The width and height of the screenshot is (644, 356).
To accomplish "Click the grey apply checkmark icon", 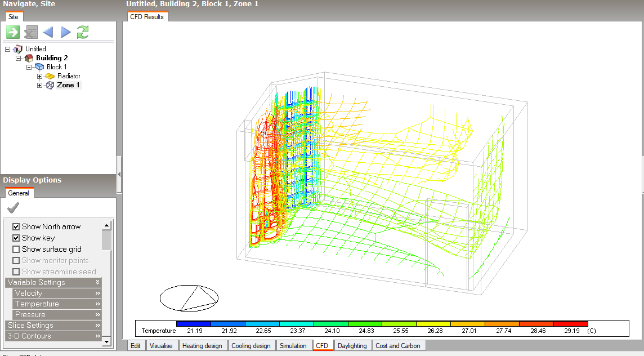I will click(x=13, y=208).
